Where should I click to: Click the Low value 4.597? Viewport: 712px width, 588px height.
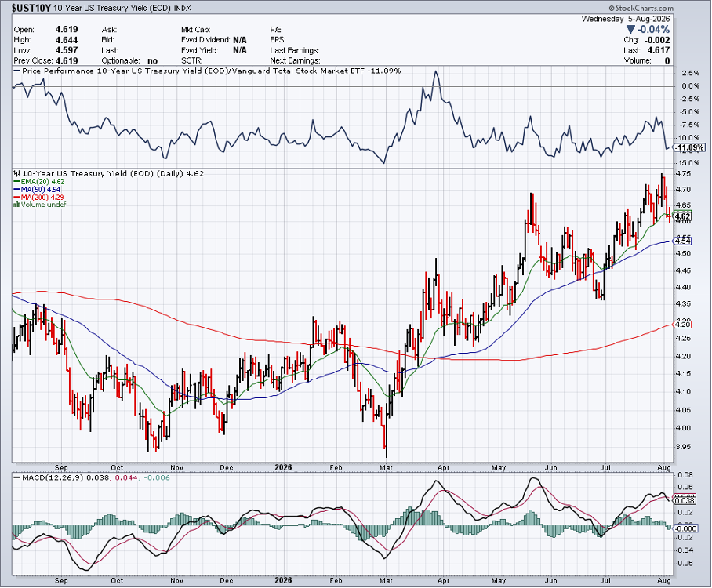click(67, 50)
